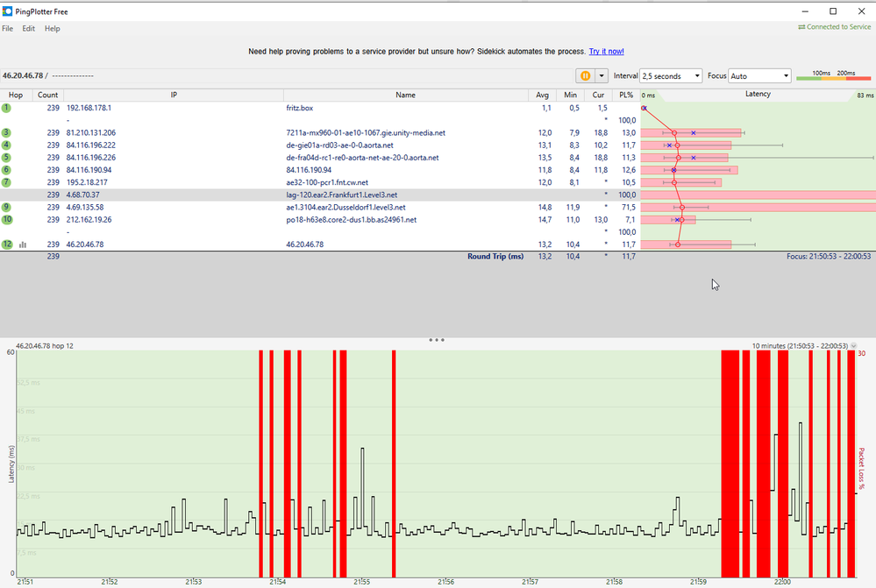Open the File menu
This screenshot has width=876, height=588.
click(8, 28)
